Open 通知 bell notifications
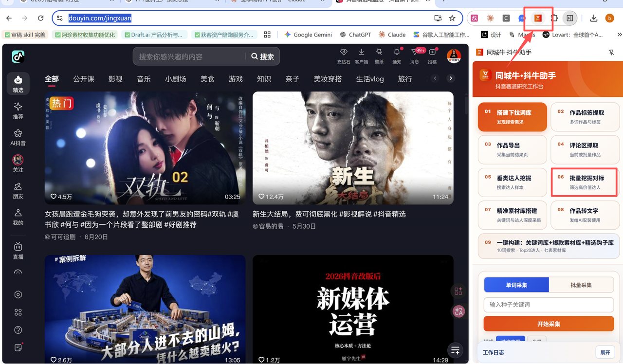The height and width of the screenshot is (364, 623). 397,56
